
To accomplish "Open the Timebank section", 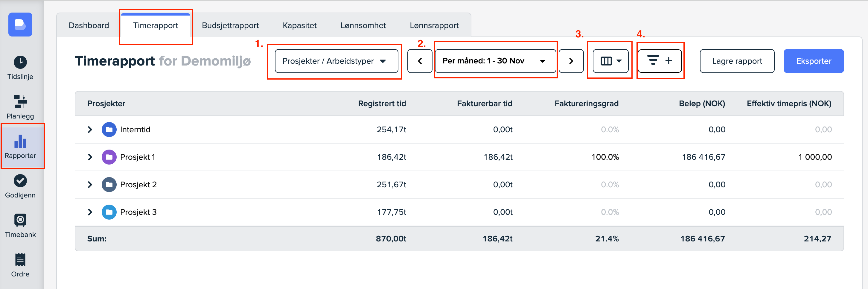I will click(20, 225).
